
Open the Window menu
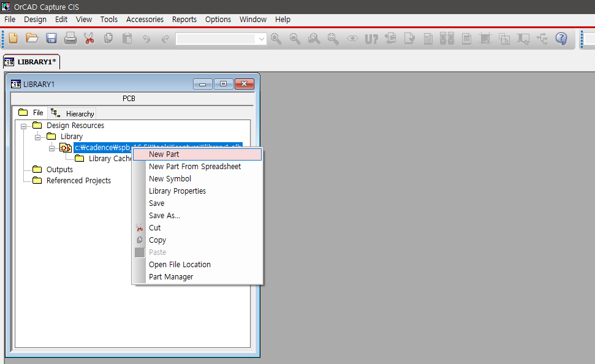(253, 20)
